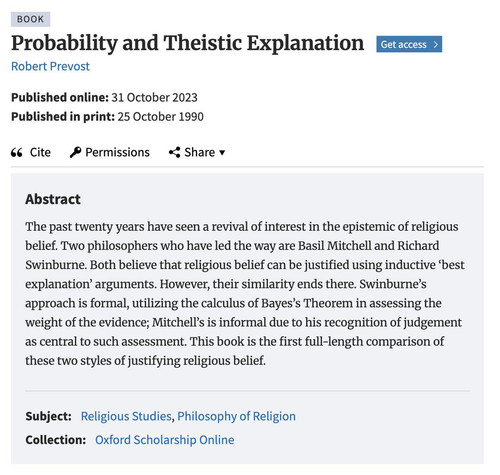Viewport: 500px width, 475px height.
Task: Click the Collection label
Action: pos(56,440)
